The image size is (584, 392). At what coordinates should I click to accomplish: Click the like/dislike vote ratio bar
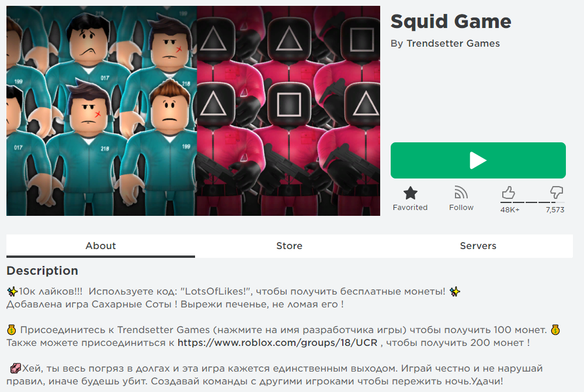[533, 202]
